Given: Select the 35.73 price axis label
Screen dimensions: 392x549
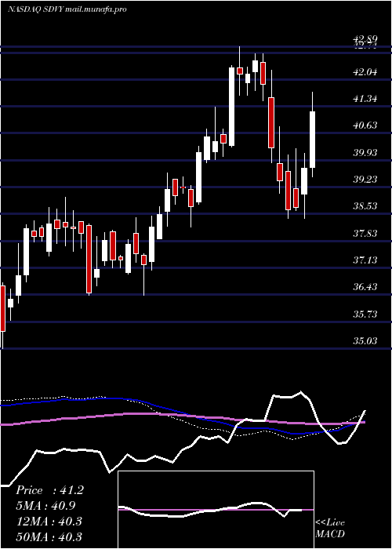Looking at the screenshot, I should (365, 314).
